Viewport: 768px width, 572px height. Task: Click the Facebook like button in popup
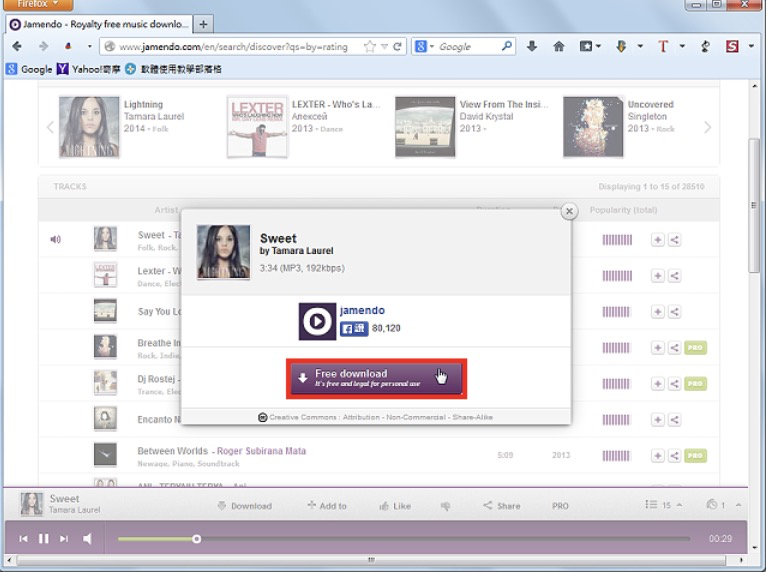point(354,328)
